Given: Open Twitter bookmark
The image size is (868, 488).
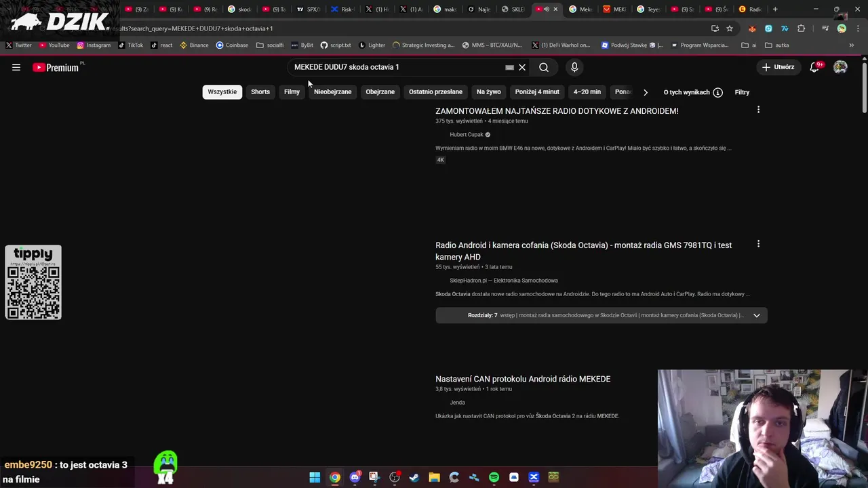Looking at the screenshot, I should [x=18, y=45].
